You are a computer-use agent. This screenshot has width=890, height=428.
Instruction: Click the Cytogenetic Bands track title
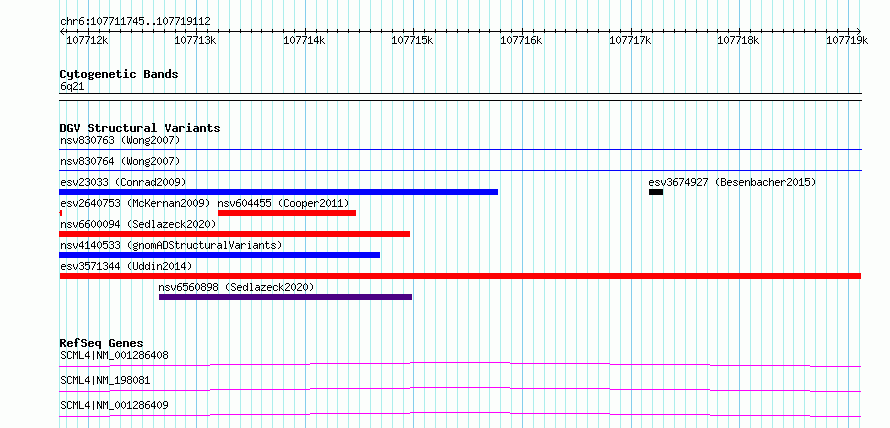tap(119, 74)
